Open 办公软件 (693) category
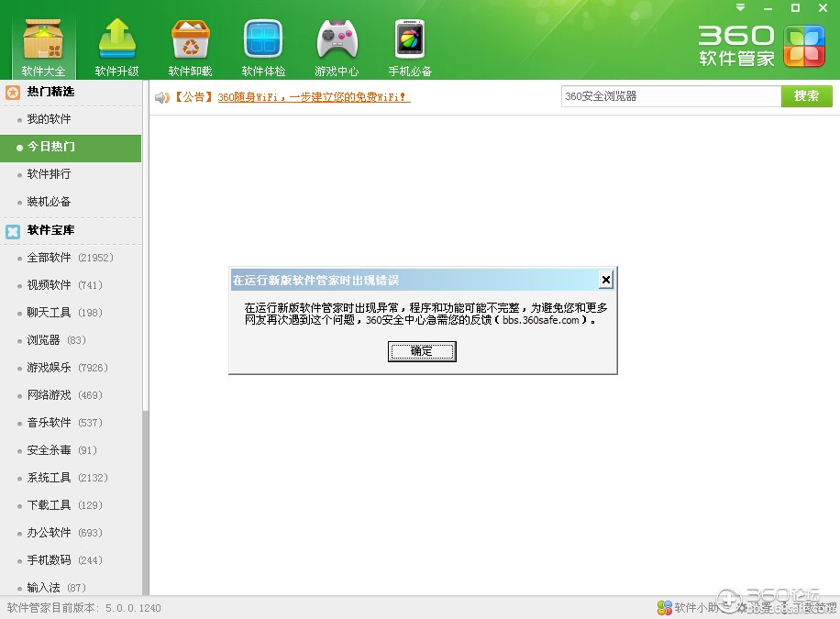Image resolution: width=840 pixels, height=619 pixels. (71, 533)
